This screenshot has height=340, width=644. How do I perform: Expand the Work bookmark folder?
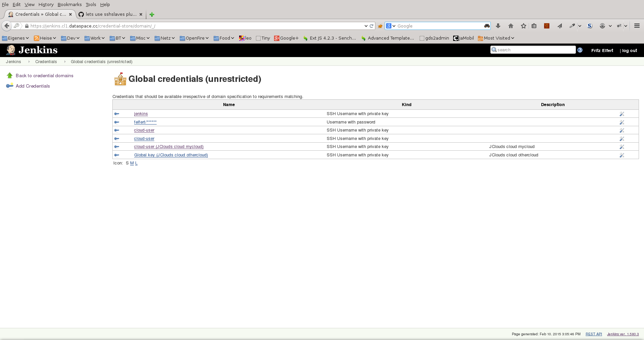(x=95, y=38)
